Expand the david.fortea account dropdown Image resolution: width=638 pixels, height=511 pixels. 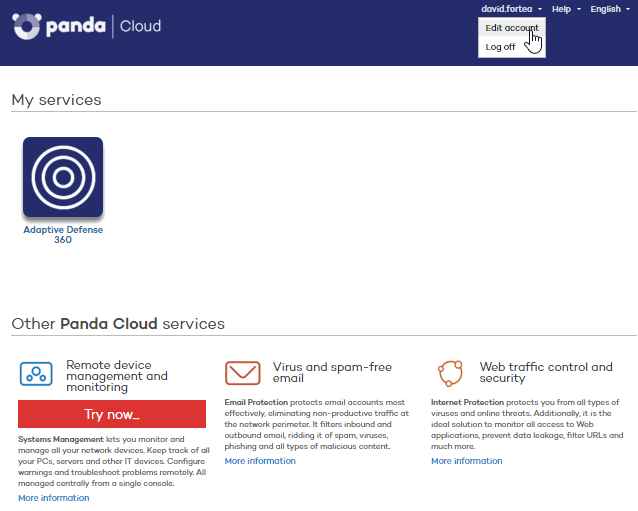pyautogui.click(x=511, y=9)
